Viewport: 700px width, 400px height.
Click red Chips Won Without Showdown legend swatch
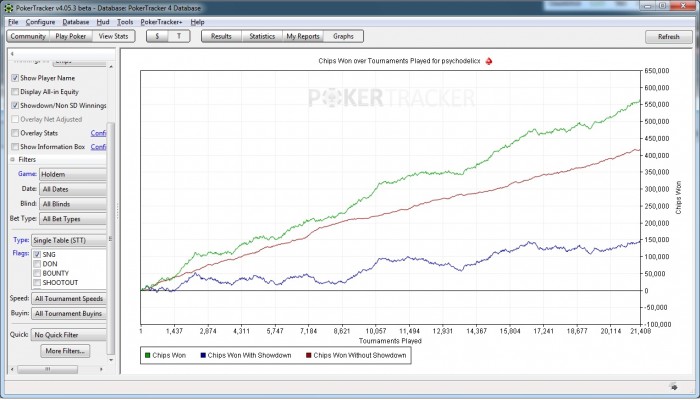pos(308,355)
